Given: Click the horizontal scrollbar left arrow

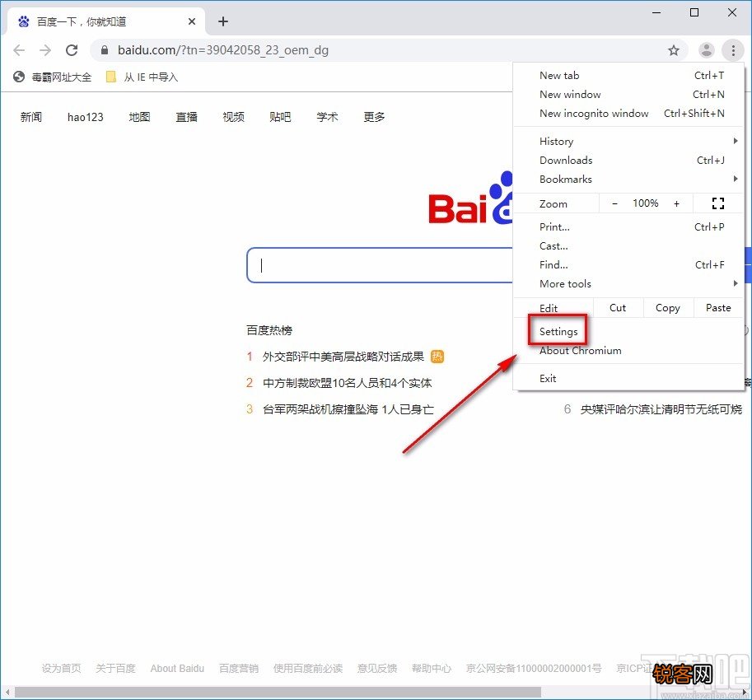Looking at the screenshot, I should click(x=7, y=693).
